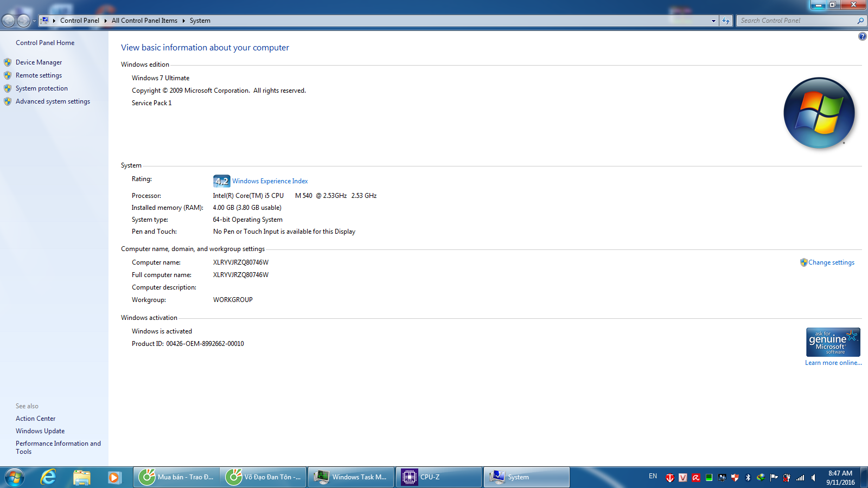
Task: Open the Device Manager link
Action: pos(39,62)
